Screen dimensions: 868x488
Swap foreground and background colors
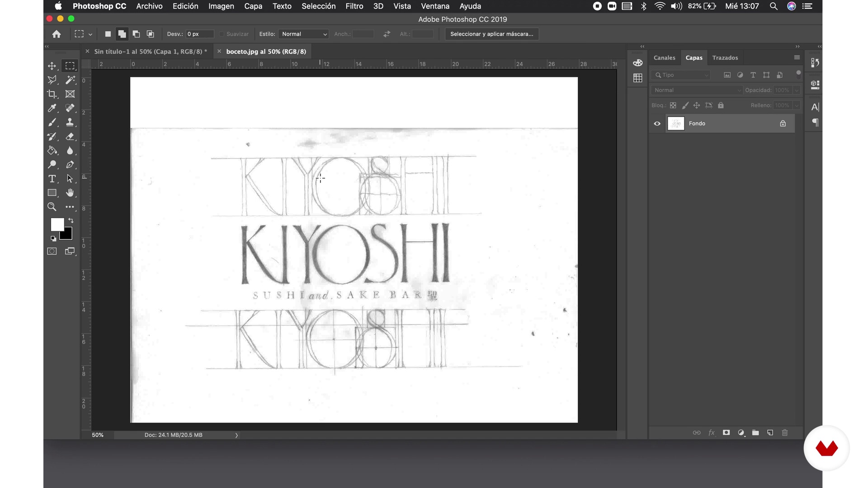(x=71, y=221)
